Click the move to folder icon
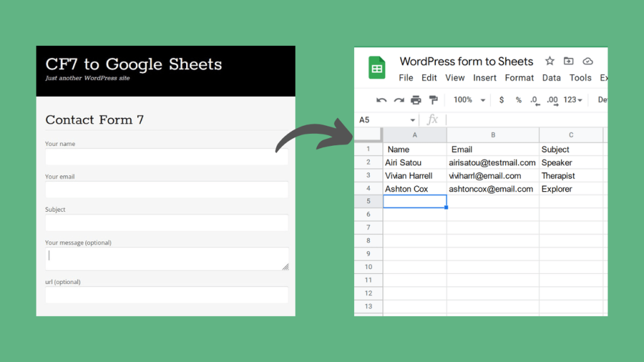 [x=569, y=61]
